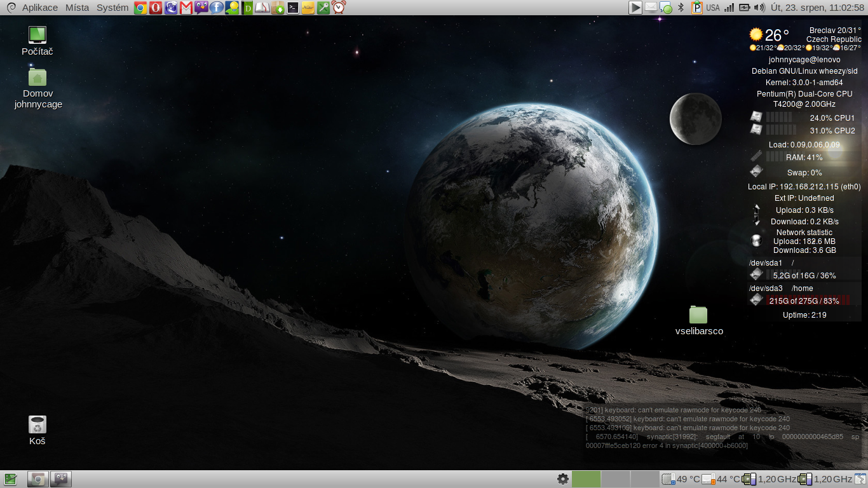Open the Bluetooth tray icon
The width and height of the screenshot is (868, 488).
tap(681, 8)
